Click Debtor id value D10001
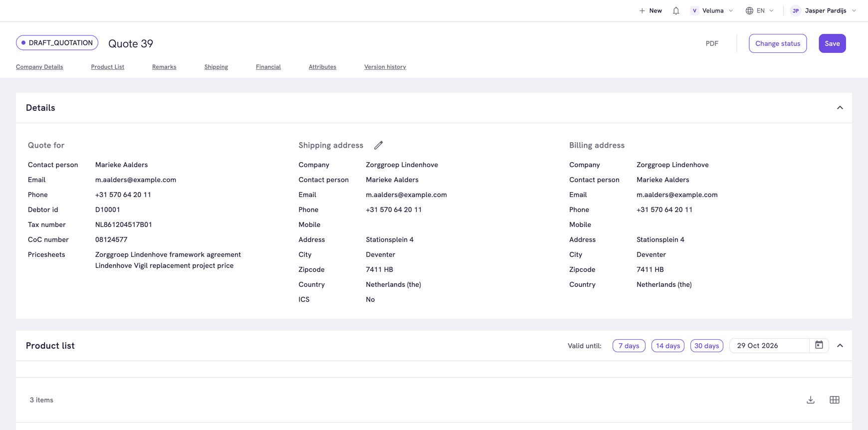The image size is (868, 430). [x=108, y=210]
